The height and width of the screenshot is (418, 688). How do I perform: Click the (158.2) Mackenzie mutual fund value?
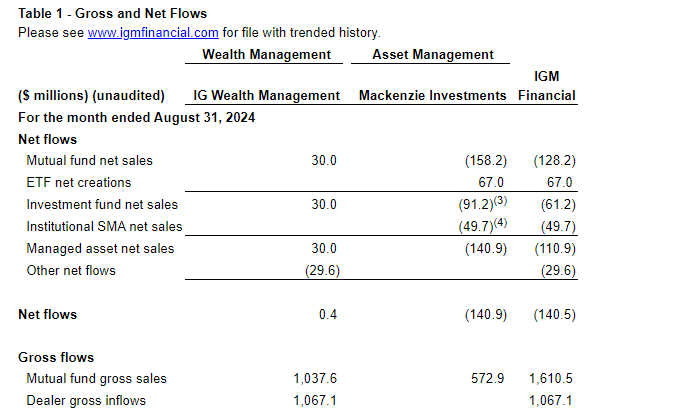[486, 160]
